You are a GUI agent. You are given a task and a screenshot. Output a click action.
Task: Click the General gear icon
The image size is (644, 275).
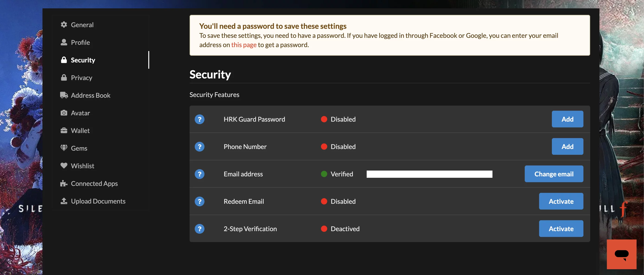click(64, 25)
